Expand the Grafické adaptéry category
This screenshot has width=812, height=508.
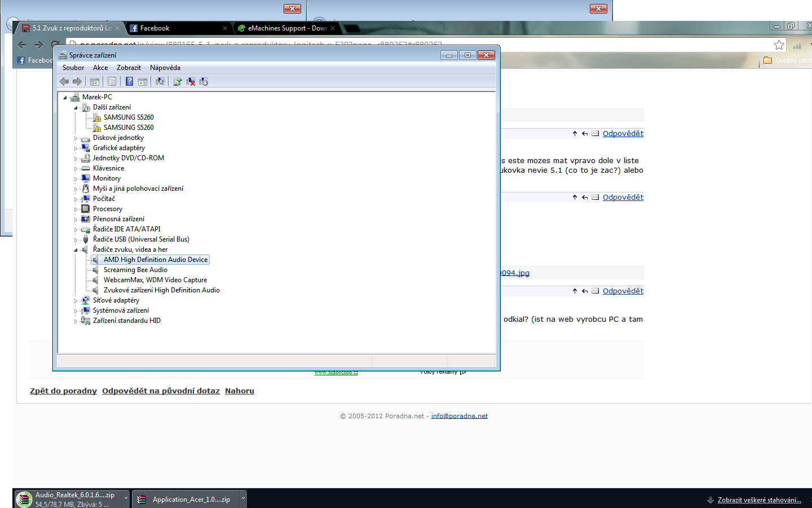click(76, 148)
